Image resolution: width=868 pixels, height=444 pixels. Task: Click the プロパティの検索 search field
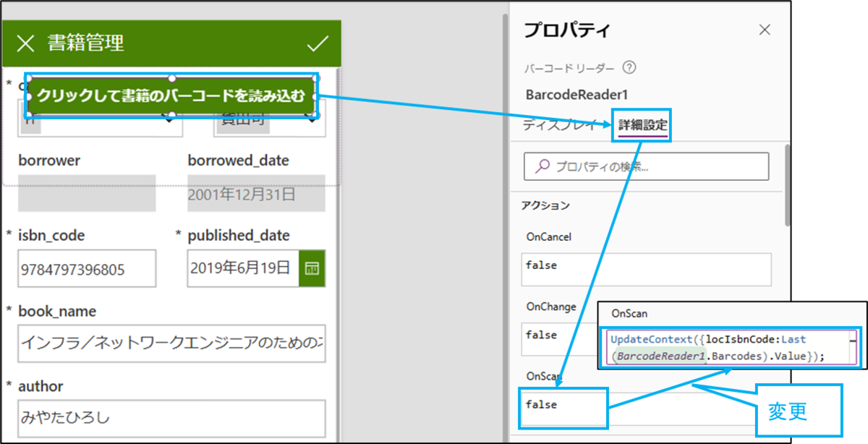point(646,166)
